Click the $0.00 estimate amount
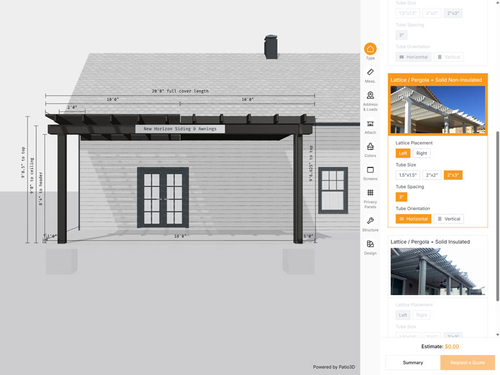 (x=452, y=347)
